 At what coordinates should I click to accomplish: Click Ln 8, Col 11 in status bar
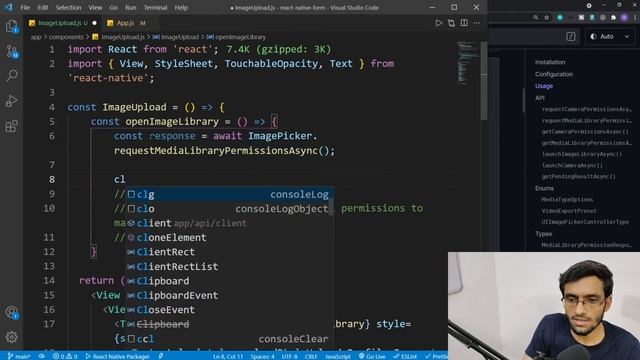[x=228, y=356]
